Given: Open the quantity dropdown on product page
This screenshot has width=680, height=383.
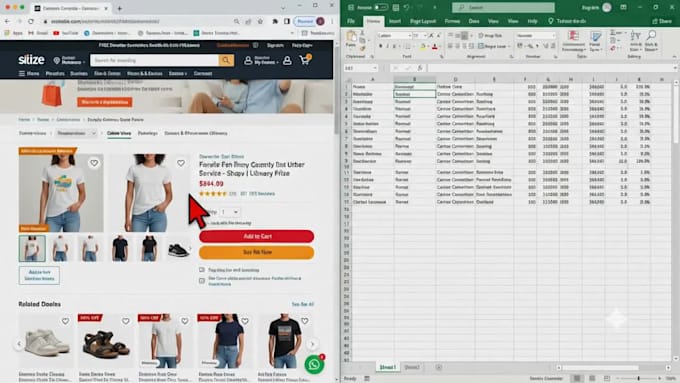Looking at the screenshot, I should [229, 212].
